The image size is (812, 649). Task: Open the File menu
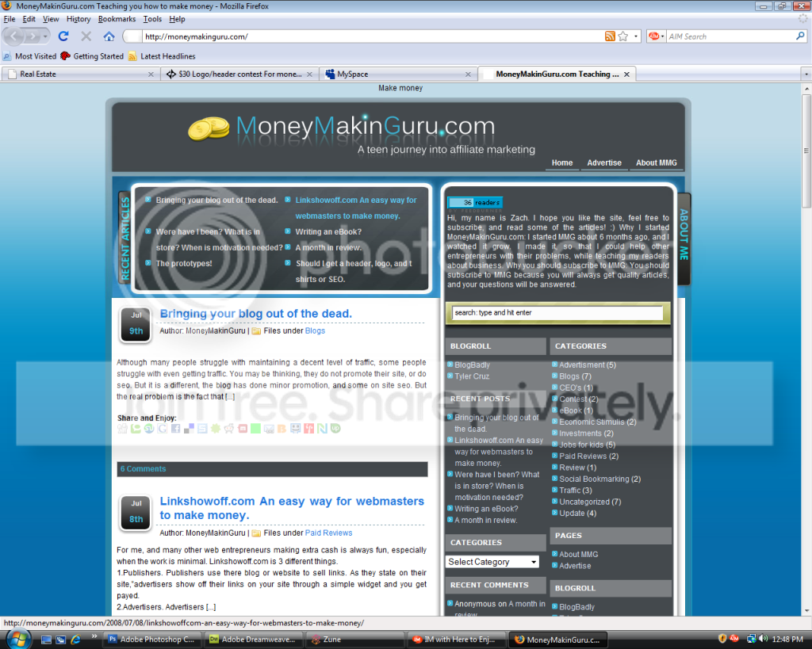(10, 19)
